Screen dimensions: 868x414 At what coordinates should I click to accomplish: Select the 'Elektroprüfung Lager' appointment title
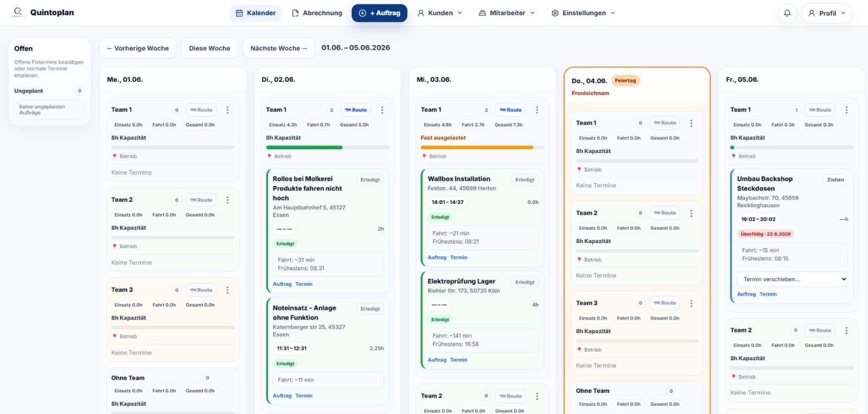[x=462, y=282]
